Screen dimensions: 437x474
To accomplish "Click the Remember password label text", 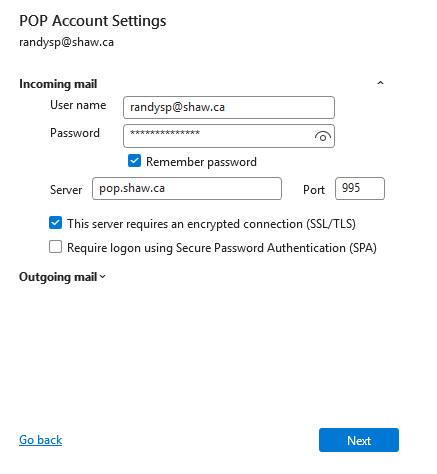I will tap(201, 162).
